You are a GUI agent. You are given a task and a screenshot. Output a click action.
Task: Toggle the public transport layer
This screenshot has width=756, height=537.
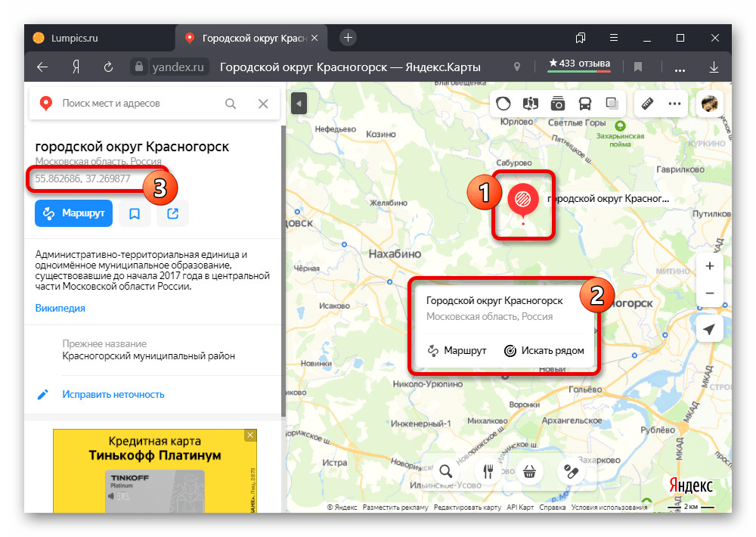(585, 104)
